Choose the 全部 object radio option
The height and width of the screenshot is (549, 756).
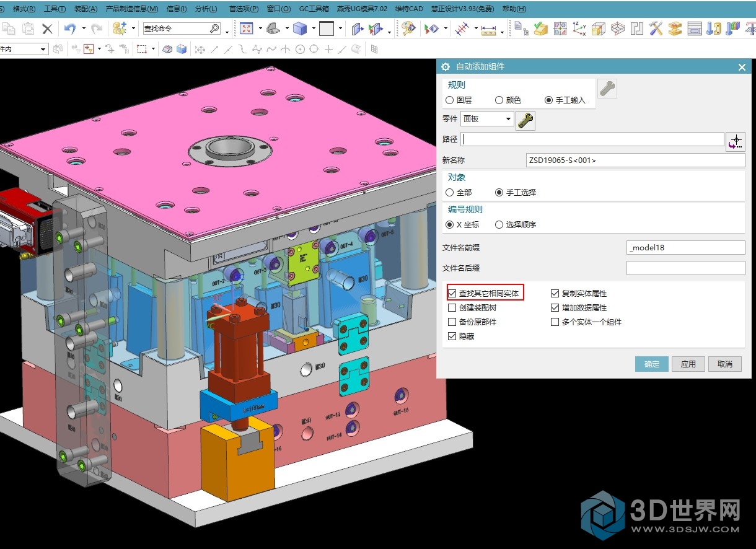450,192
